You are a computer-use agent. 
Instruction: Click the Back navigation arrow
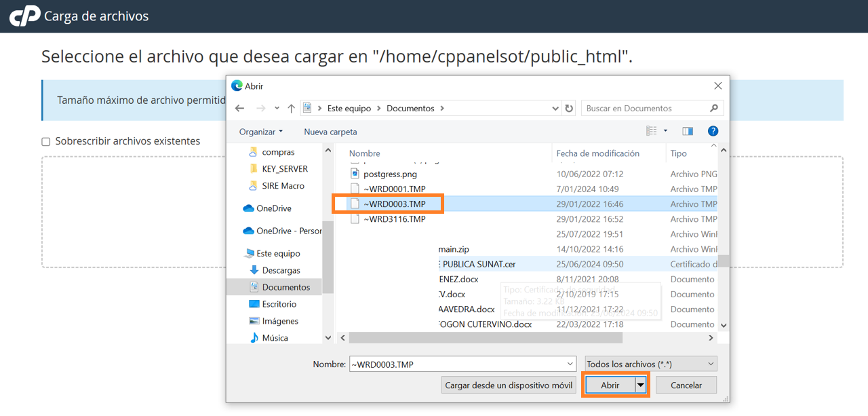(x=239, y=108)
